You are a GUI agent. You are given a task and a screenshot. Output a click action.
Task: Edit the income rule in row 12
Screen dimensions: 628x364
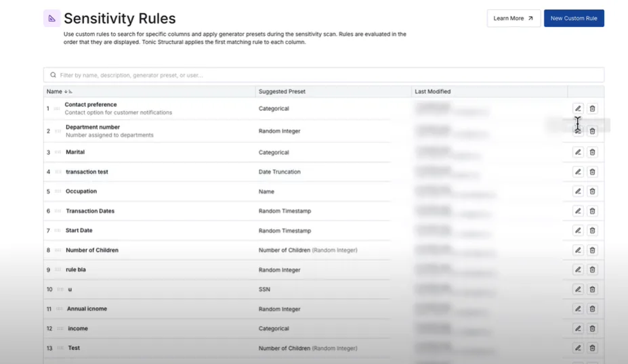click(578, 328)
